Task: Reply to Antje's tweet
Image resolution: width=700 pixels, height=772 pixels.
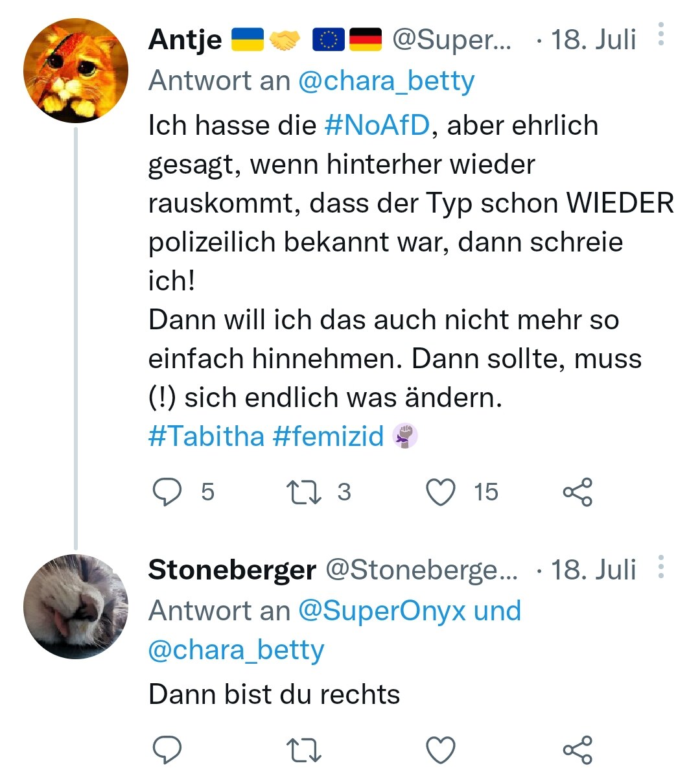Action: coord(168,492)
